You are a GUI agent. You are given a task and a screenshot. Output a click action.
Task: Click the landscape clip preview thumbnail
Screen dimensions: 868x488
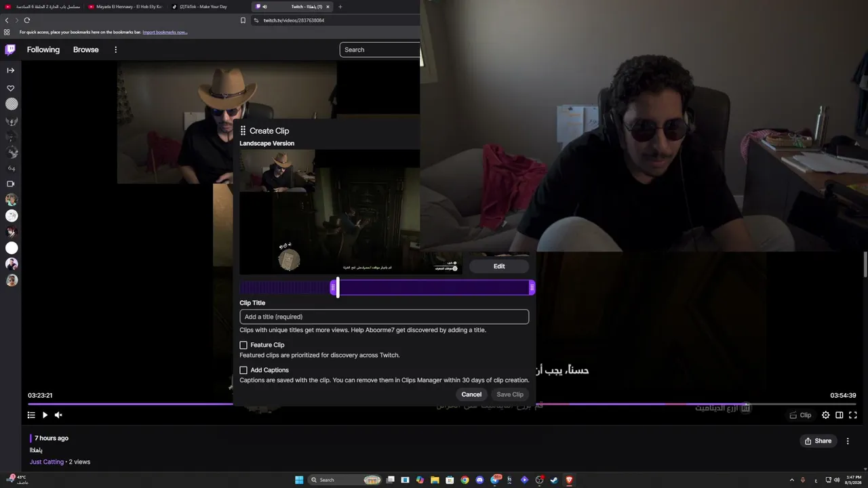351,212
